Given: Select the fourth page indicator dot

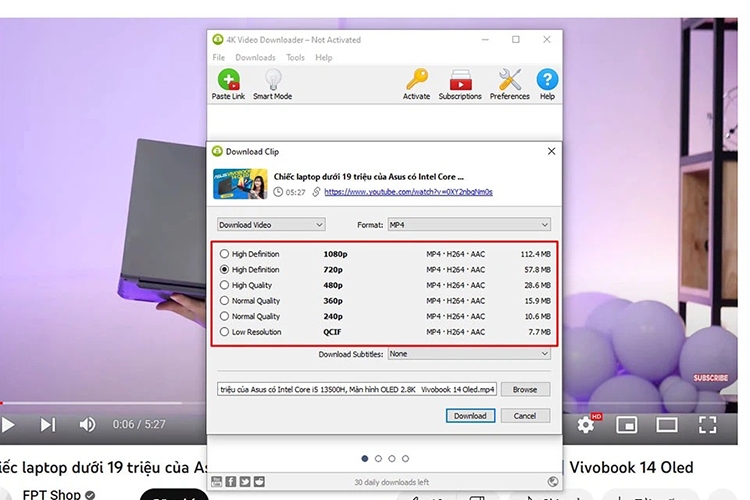Looking at the screenshot, I should click(x=405, y=458).
